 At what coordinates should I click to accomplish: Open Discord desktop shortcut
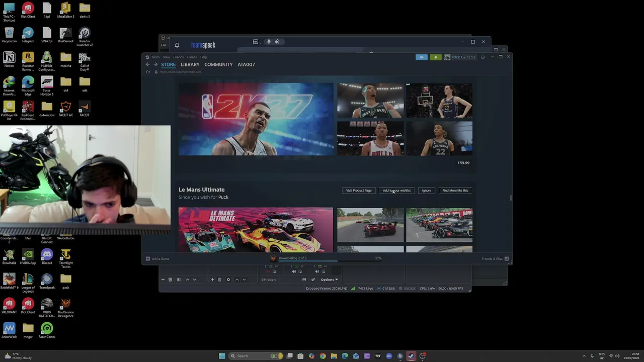coord(47,257)
